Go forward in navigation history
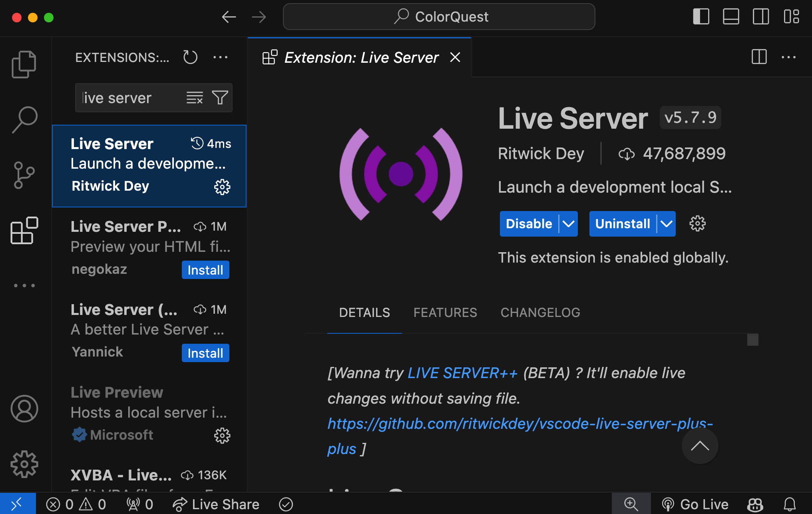Image resolution: width=812 pixels, height=514 pixels. [x=259, y=17]
